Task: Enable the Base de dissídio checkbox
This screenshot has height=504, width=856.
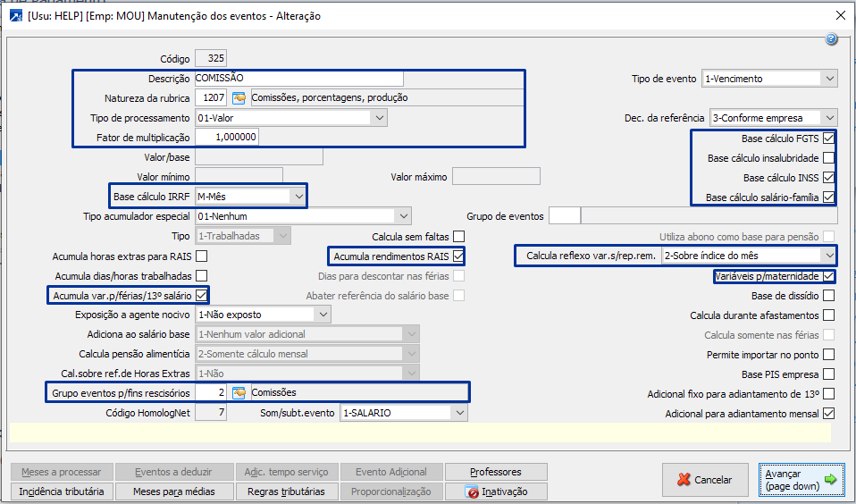Action: click(x=828, y=296)
